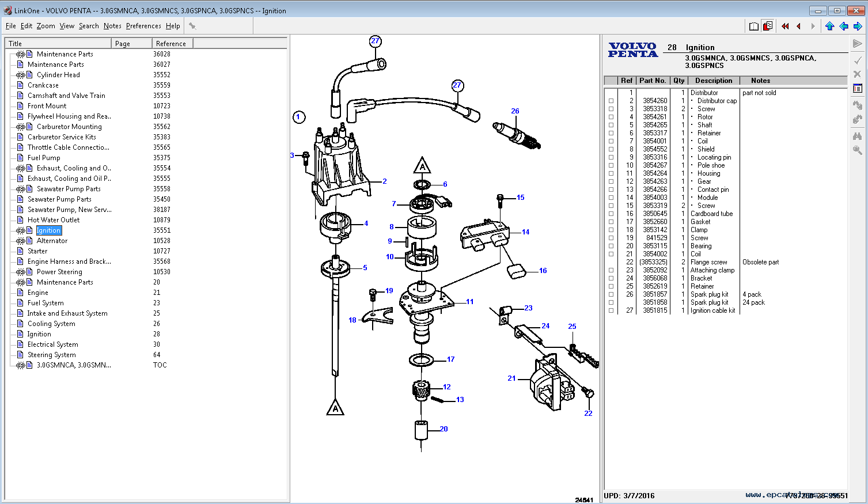Click the parts list icon in right sidebar
868x504 pixels.
[858, 89]
